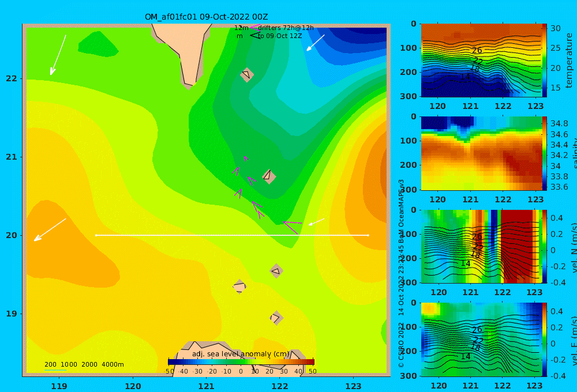Click the vertical CSIRO OceanMAPS copyright text

[x=401, y=273]
